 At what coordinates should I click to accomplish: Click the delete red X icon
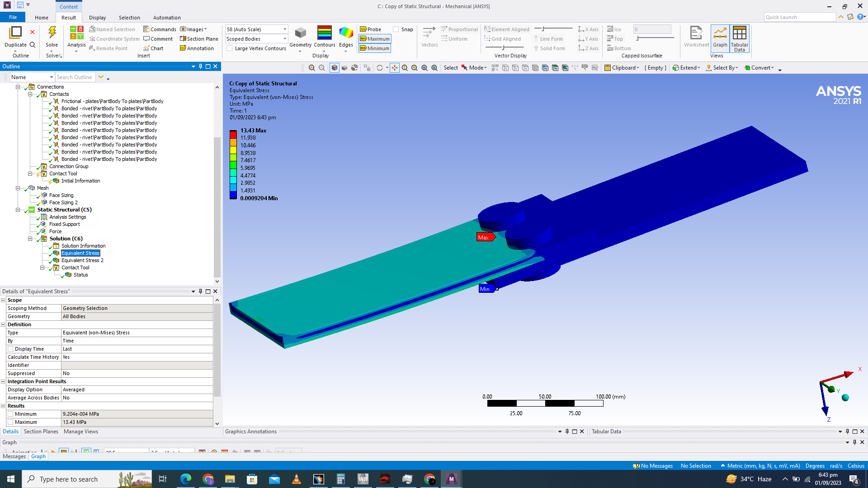(33, 32)
